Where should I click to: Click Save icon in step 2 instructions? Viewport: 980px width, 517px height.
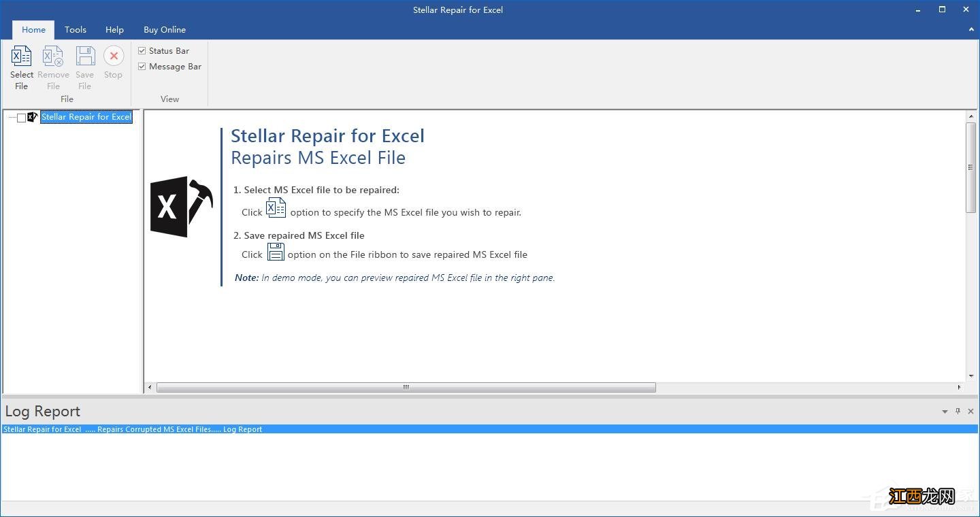(x=276, y=252)
